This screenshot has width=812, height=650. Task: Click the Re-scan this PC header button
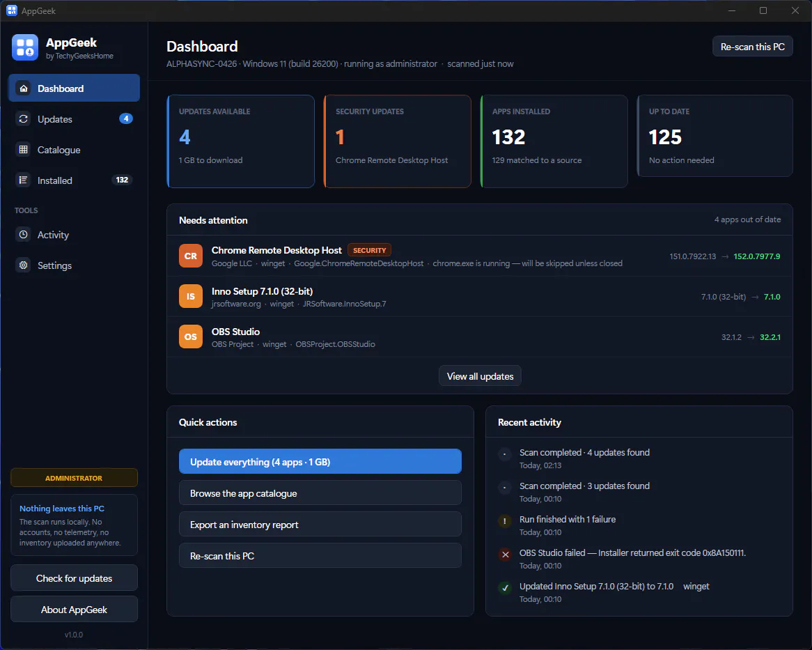click(x=752, y=47)
